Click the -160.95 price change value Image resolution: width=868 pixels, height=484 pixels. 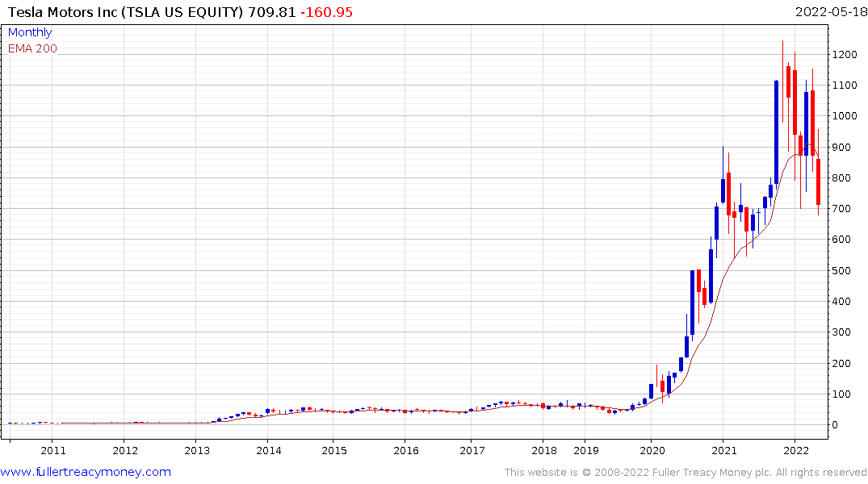click(326, 12)
